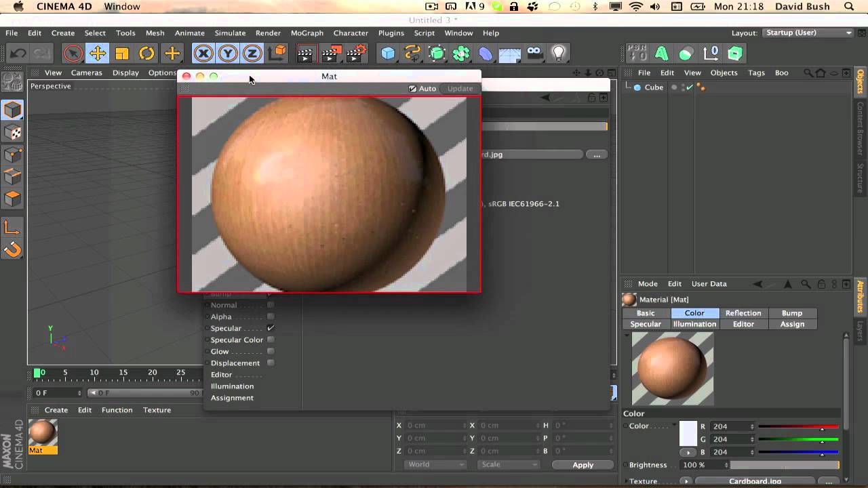Enable the Glow channel checkbox
Image resolution: width=868 pixels, height=488 pixels.
click(x=271, y=351)
